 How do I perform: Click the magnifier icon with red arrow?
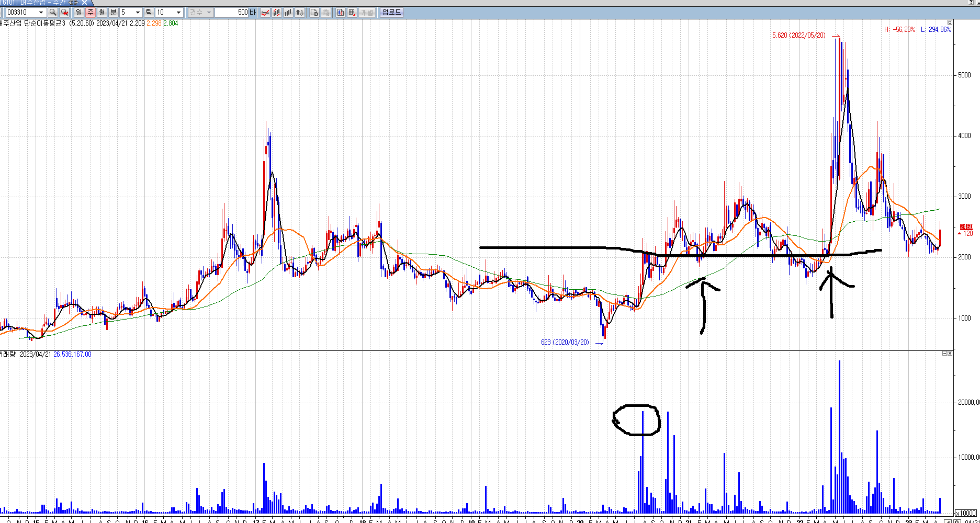tap(64, 13)
